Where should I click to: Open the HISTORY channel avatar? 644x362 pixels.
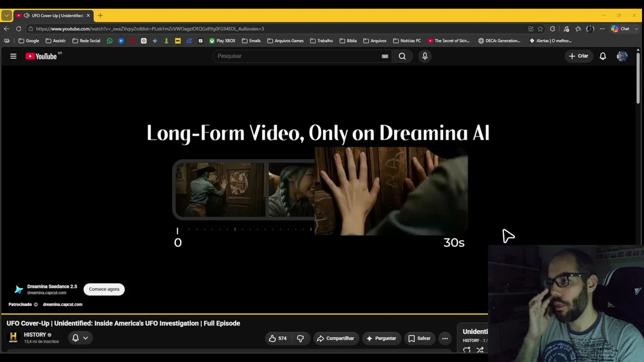pyautogui.click(x=14, y=337)
